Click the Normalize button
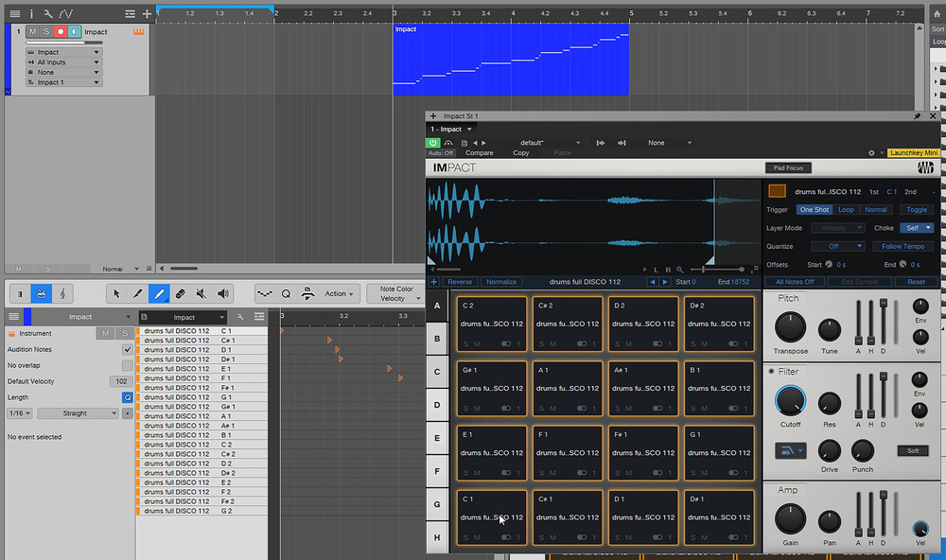The height and width of the screenshot is (560, 946). point(501,282)
